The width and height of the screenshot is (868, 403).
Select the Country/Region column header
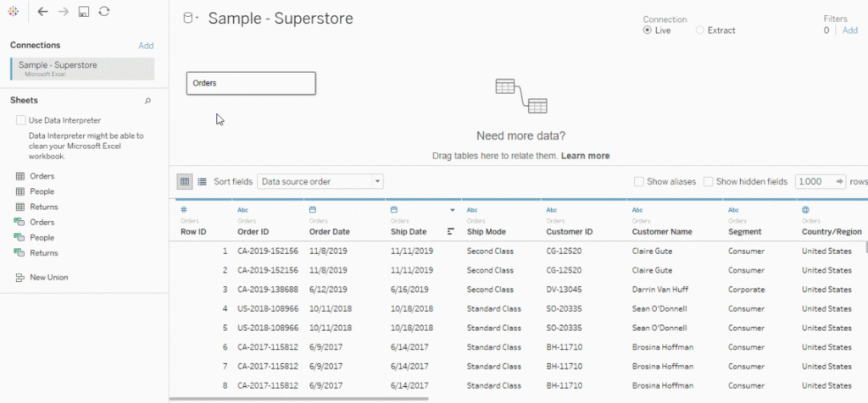(832, 232)
